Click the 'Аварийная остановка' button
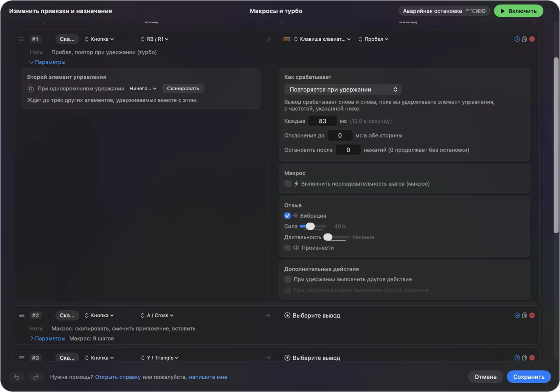Viewport: 560px width, 392px height. [444, 11]
